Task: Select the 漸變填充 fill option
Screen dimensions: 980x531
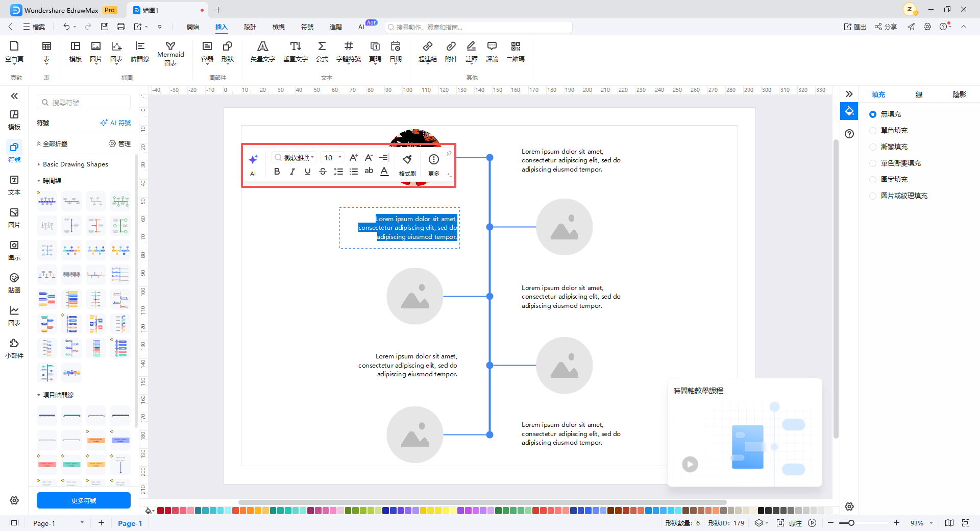Action: pos(889,147)
